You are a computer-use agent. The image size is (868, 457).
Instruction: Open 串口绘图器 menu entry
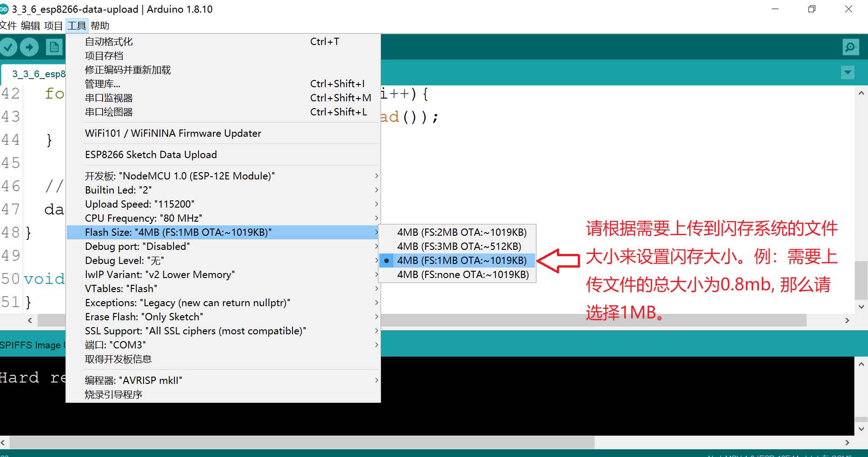click(x=223, y=112)
